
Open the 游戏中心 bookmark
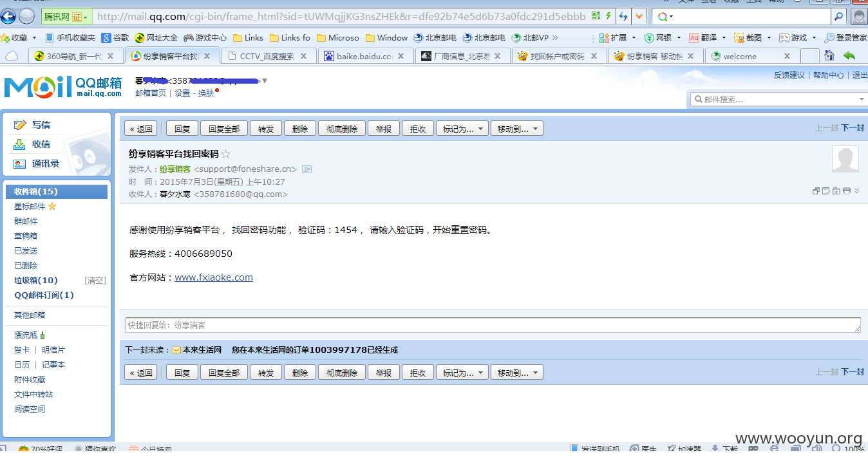(x=205, y=38)
